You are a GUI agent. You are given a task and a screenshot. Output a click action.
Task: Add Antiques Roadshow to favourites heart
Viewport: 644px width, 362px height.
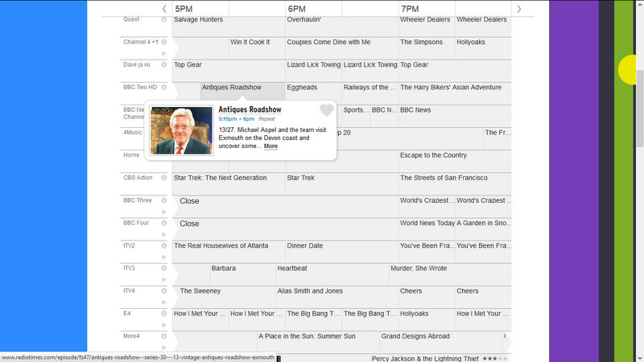pos(327,109)
